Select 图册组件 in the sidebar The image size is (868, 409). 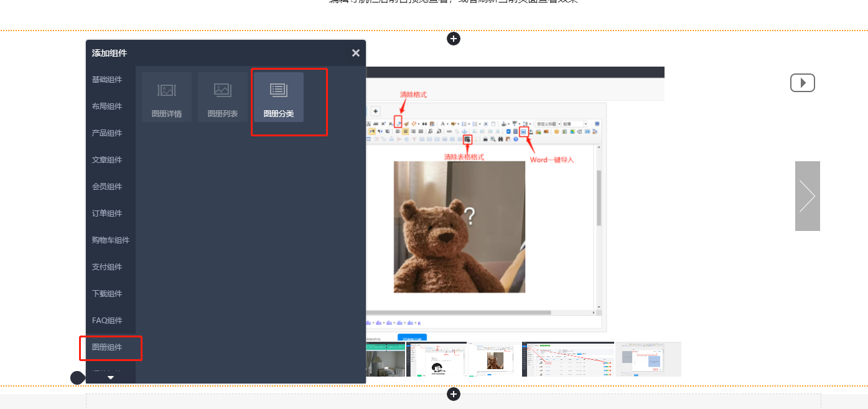[x=107, y=347]
